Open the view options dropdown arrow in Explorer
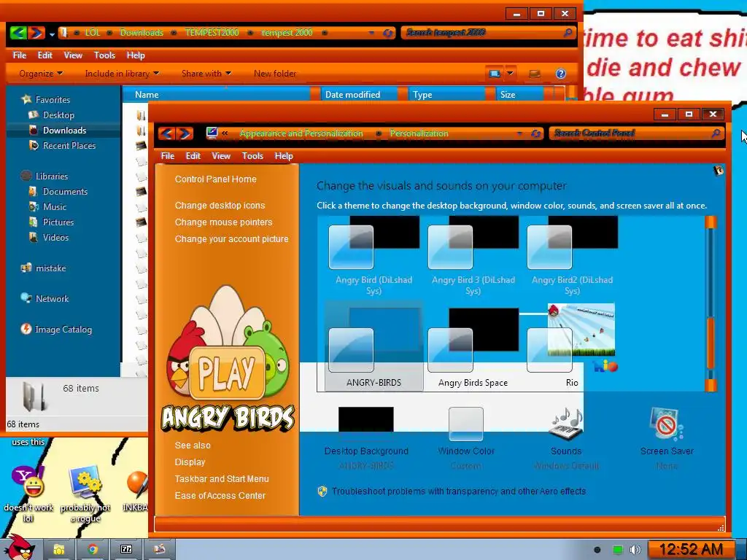 (x=510, y=74)
